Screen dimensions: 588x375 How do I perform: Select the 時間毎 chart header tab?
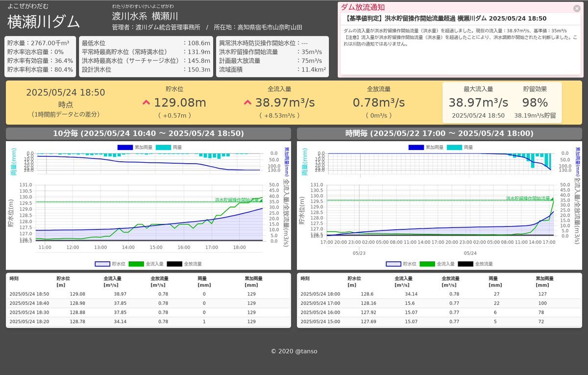(x=439, y=133)
